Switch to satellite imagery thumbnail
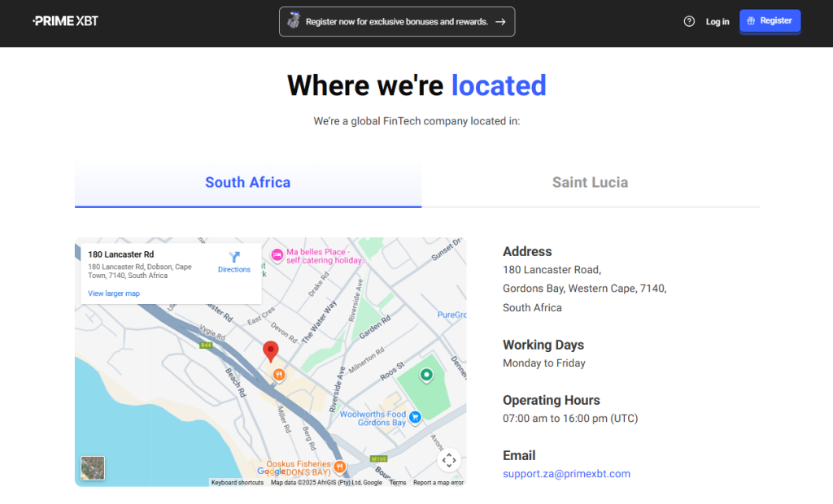This screenshot has width=833, height=504. point(93,468)
